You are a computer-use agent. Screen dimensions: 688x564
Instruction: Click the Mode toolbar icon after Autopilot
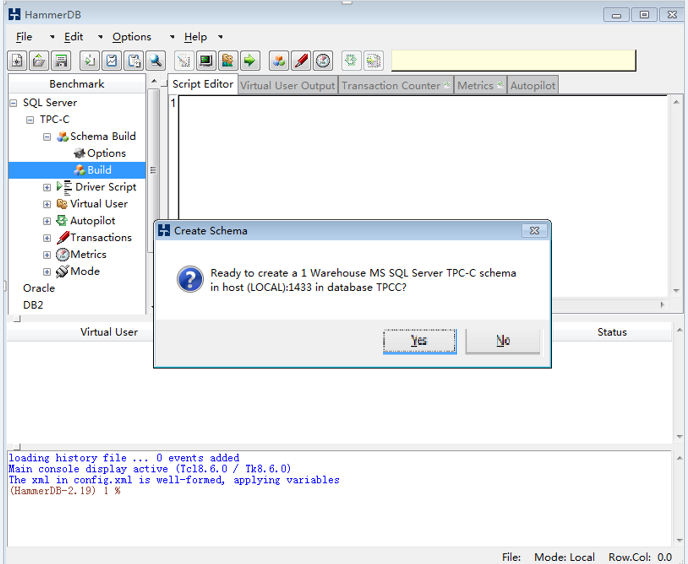pyautogui.click(x=373, y=61)
